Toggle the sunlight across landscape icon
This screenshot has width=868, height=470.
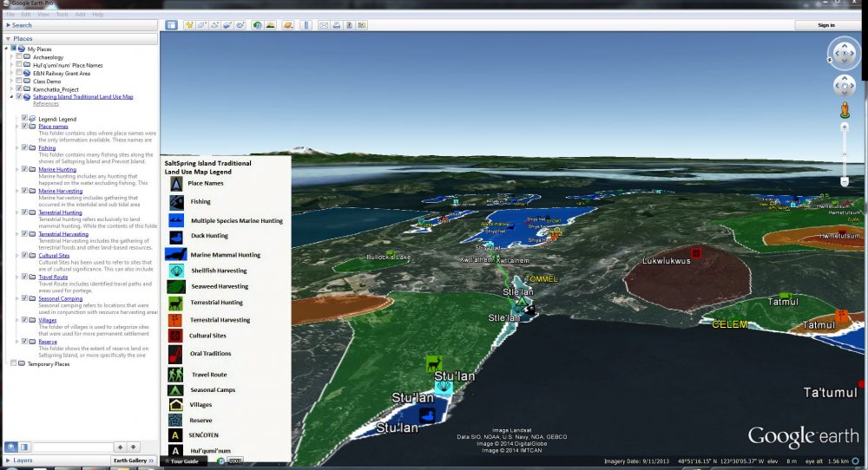[271, 25]
